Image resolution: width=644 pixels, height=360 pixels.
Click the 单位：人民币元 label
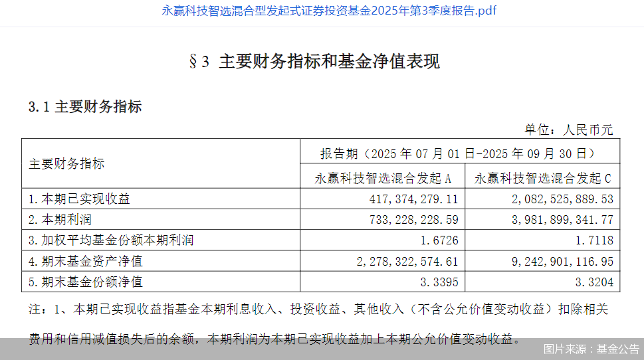[x=569, y=130]
